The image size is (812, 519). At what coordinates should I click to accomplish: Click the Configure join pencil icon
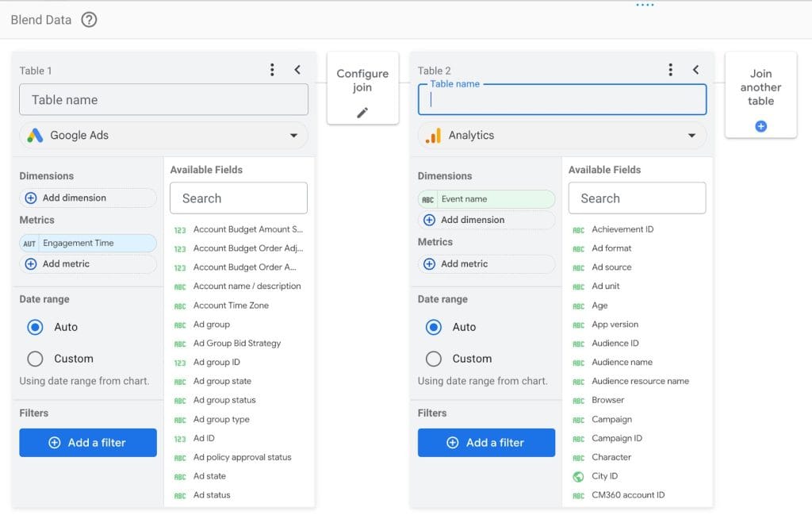[362, 113]
